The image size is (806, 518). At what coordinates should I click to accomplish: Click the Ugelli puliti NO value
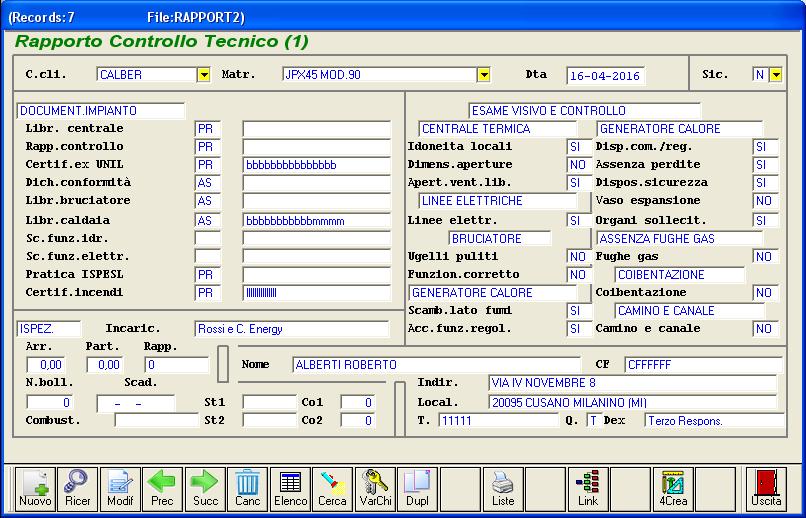tap(579, 256)
